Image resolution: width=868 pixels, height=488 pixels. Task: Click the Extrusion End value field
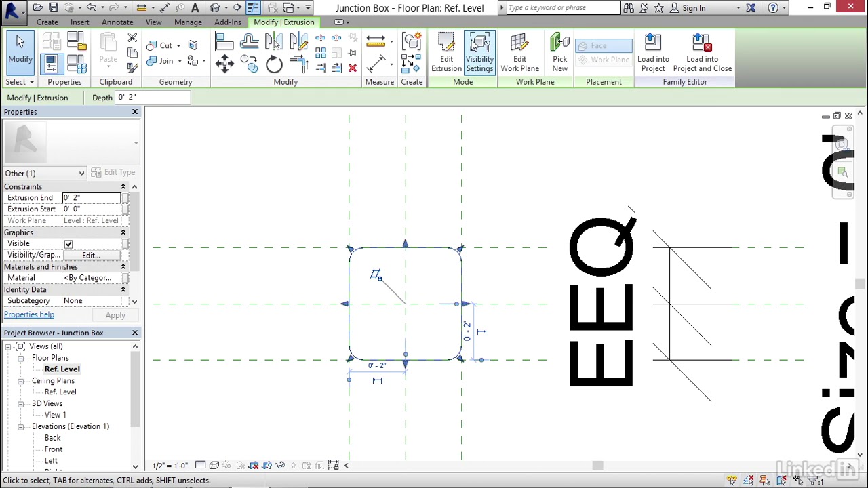pos(92,198)
